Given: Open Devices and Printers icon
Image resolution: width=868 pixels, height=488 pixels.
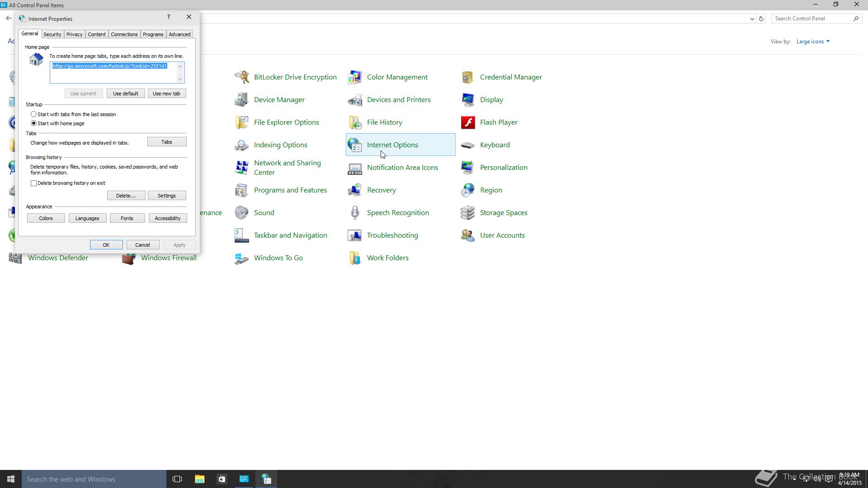Looking at the screenshot, I should [x=355, y=99].
